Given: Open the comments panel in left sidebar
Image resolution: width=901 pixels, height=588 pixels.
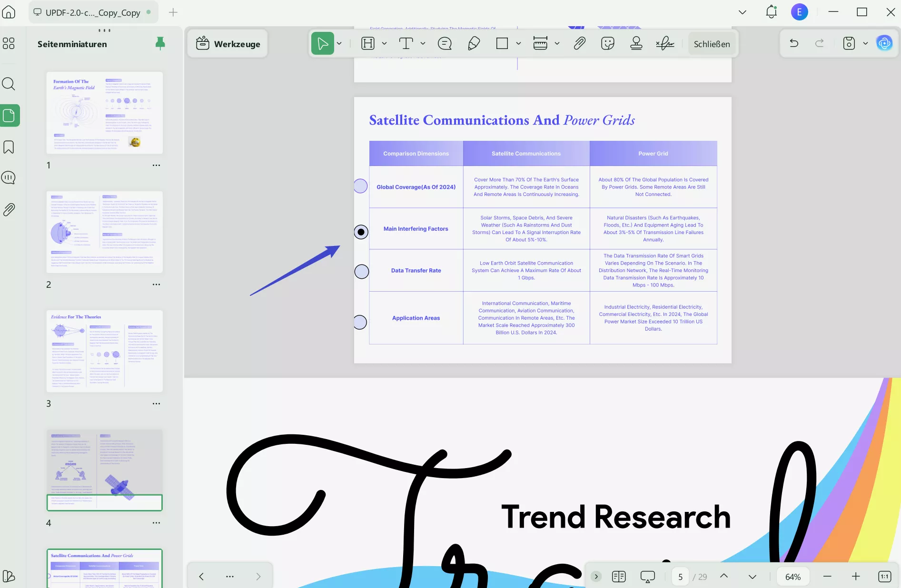Looking at the screenshot, I should [x=9, y=178].
